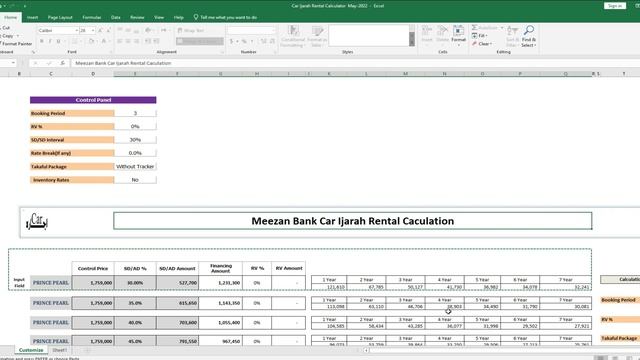Select the Sheet1 sheet tab

[x=60, y=350]
